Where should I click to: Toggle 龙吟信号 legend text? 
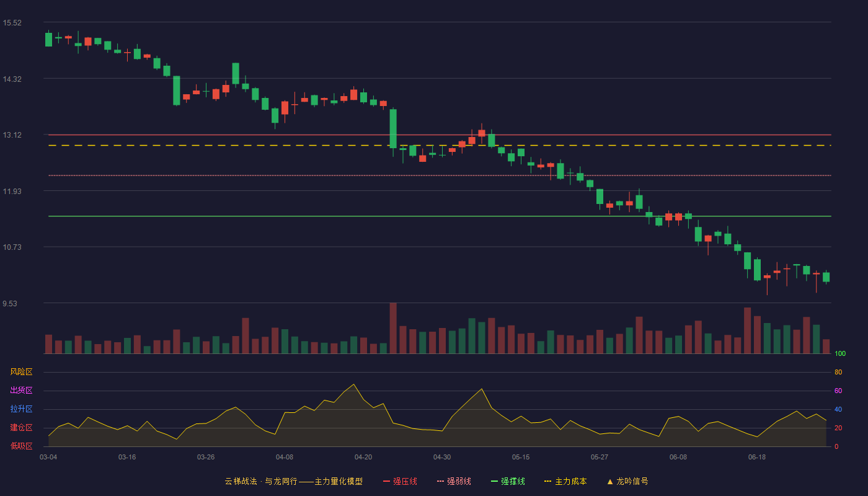point(632,481)
